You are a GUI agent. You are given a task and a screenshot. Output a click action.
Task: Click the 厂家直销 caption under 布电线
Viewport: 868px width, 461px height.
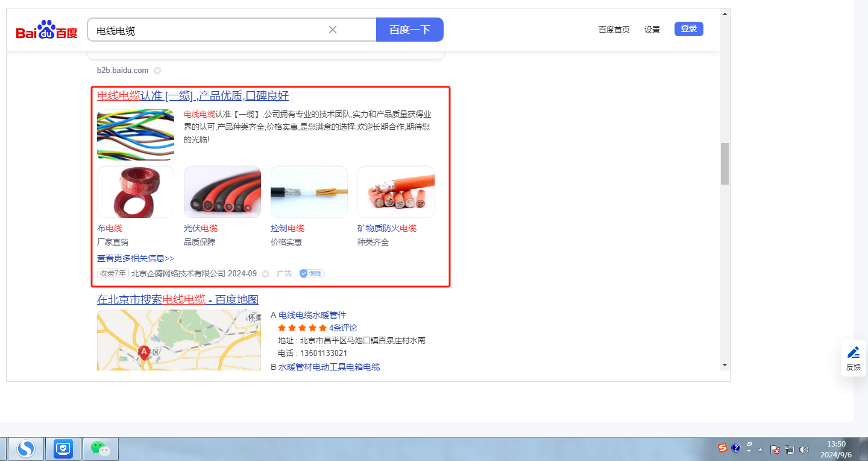pos(113,242)
